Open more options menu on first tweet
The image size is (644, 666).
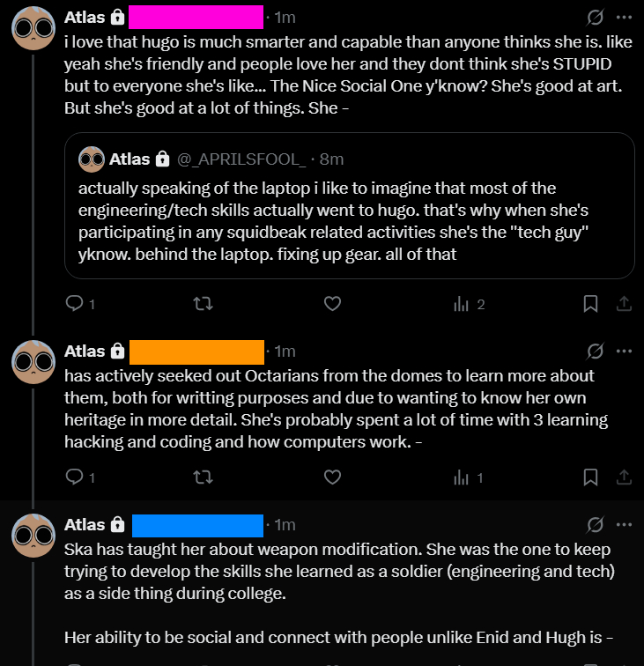625,18
